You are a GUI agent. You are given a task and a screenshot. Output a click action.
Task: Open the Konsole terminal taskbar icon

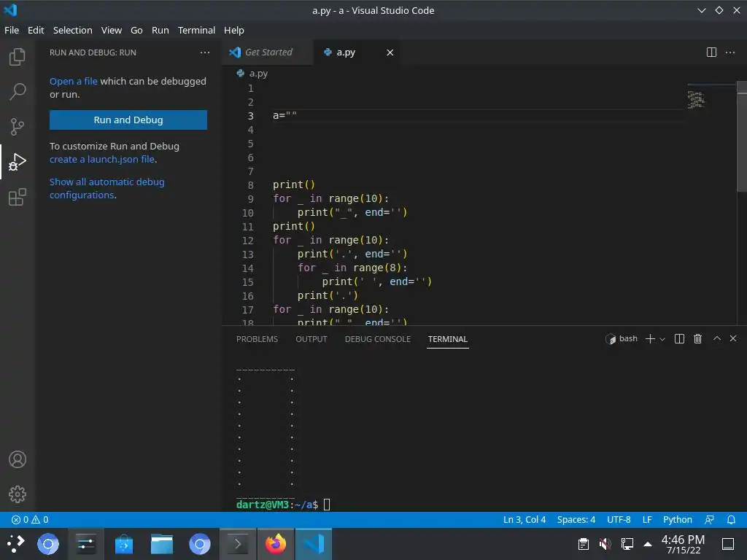237,544
